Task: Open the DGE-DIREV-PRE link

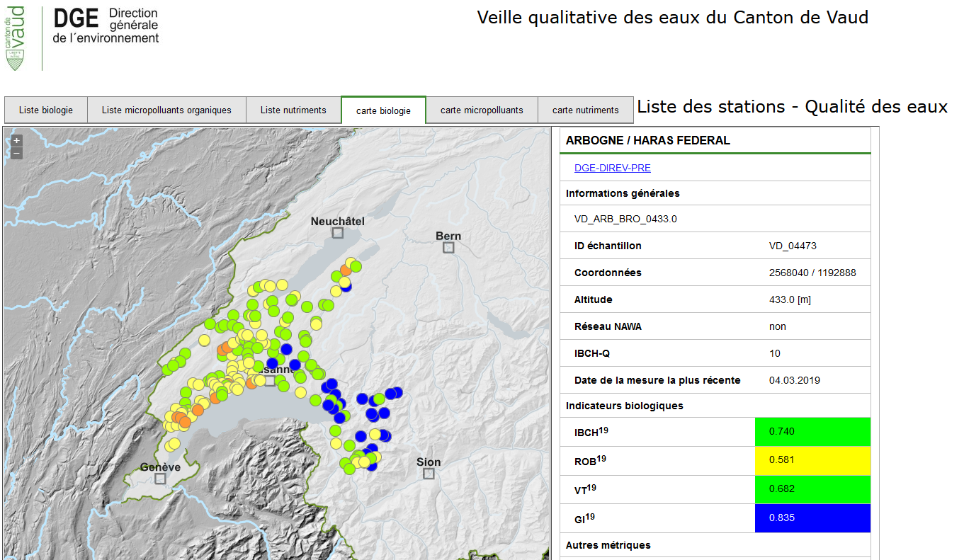Action: click(x=613, y=168)
